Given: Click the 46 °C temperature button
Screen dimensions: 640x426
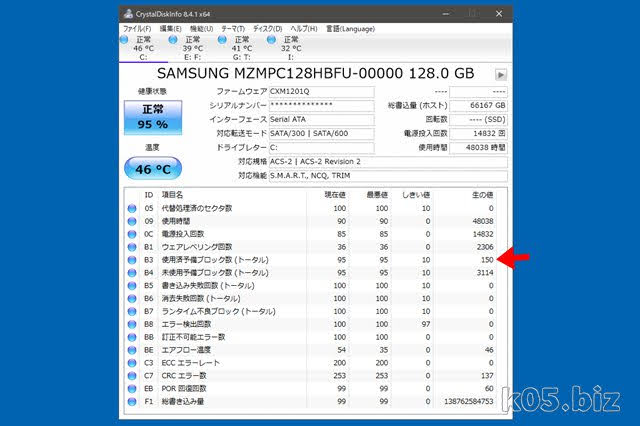Looking at the screenshot, I should coord(153,169).
